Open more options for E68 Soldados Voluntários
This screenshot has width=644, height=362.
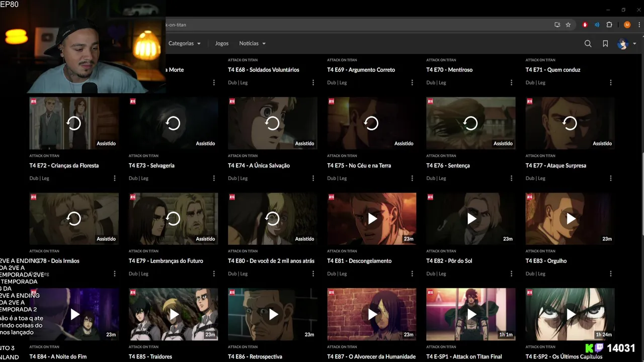(313, 82)
